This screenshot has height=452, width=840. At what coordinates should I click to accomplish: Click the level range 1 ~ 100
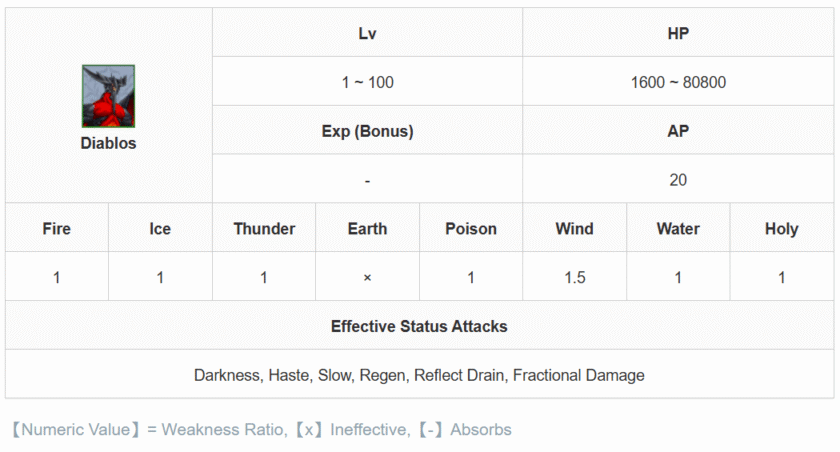pyautogui.click(x=368, y=82)
